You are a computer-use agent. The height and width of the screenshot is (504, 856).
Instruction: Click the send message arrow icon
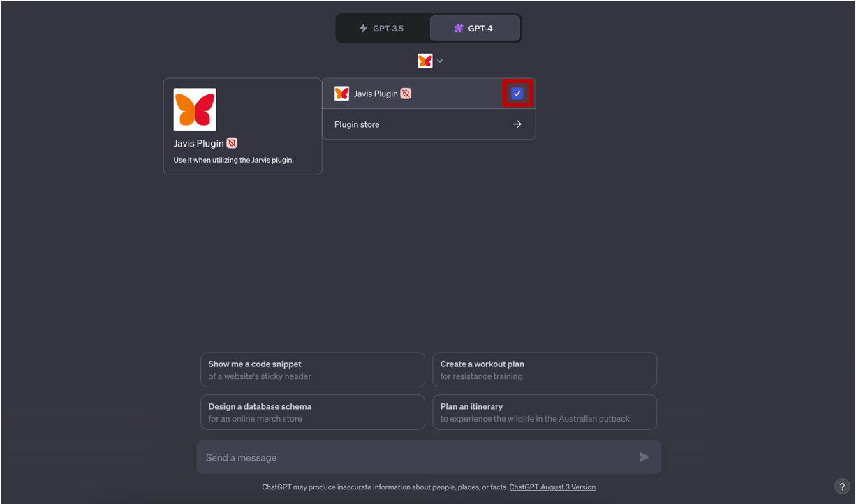click(644, 457)
